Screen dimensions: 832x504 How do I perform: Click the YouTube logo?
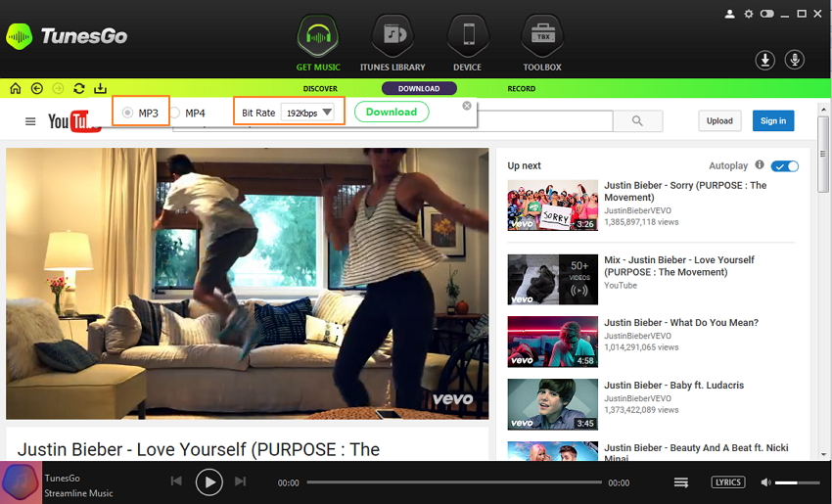pos(74,121)
